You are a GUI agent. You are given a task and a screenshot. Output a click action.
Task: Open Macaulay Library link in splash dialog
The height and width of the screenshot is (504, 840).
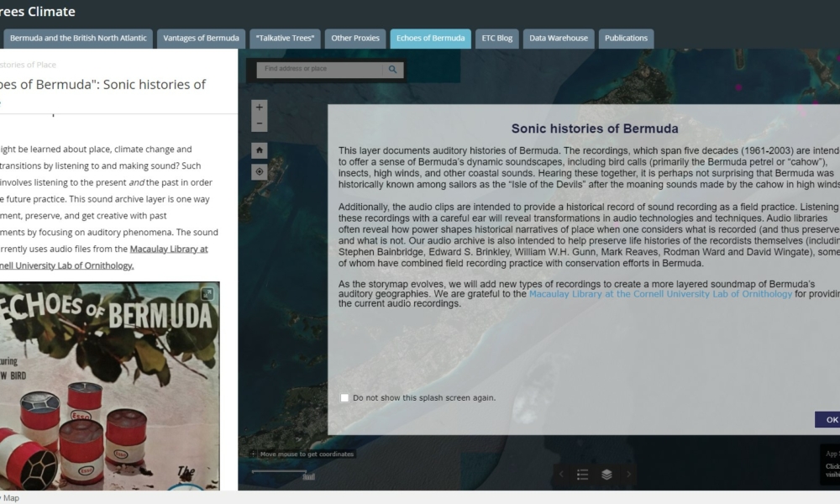[660, 294]
